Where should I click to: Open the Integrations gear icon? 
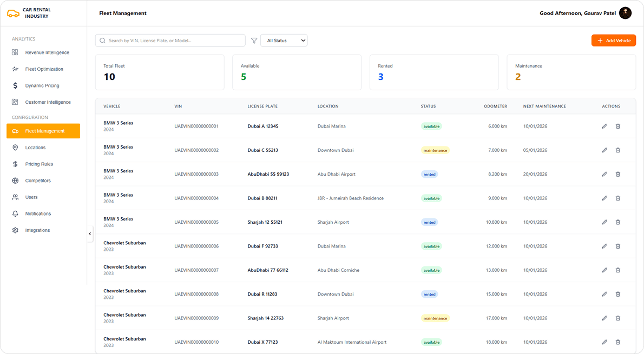point(16,230)
